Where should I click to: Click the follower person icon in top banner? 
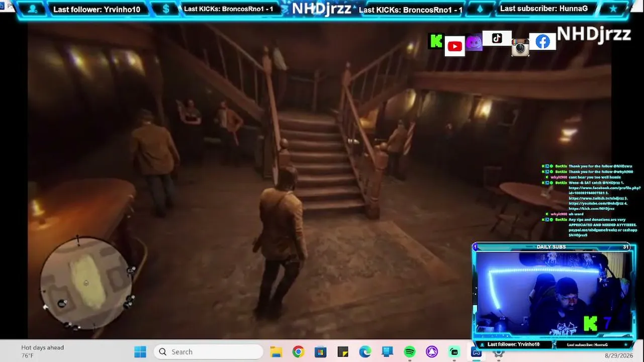(x=33, y=9)
